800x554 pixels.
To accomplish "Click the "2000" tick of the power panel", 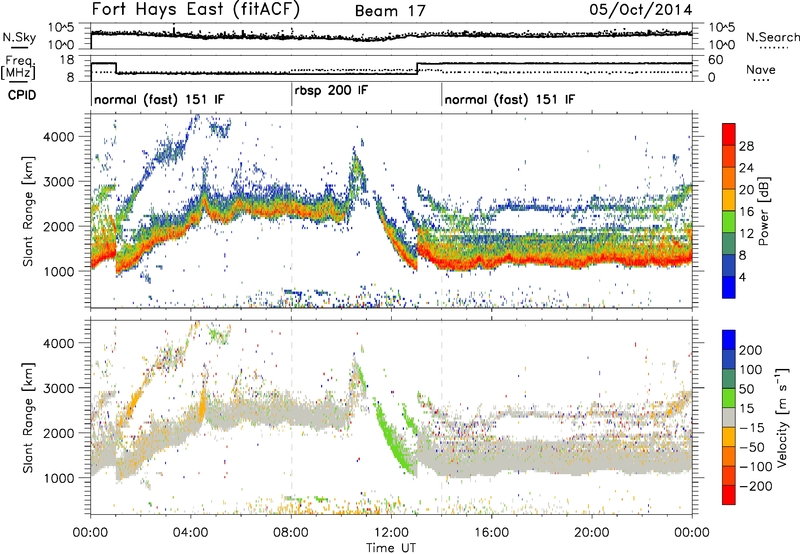I will click(58, 226).
